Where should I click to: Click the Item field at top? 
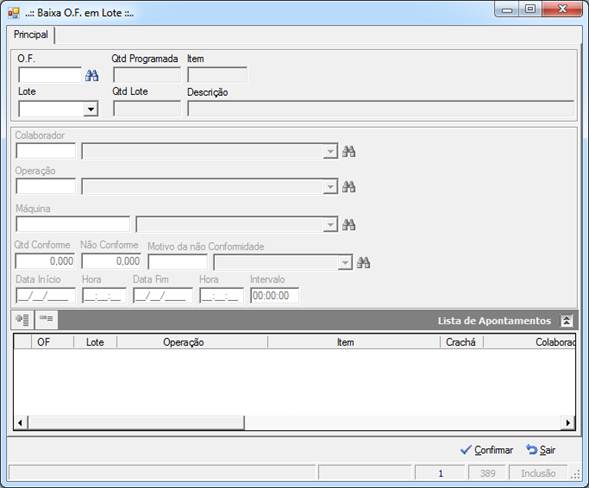217,75
